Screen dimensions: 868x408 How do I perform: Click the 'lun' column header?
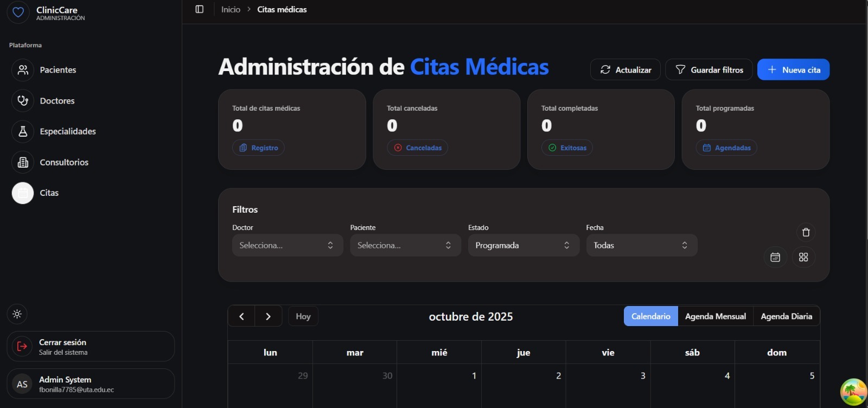[270, 353]
